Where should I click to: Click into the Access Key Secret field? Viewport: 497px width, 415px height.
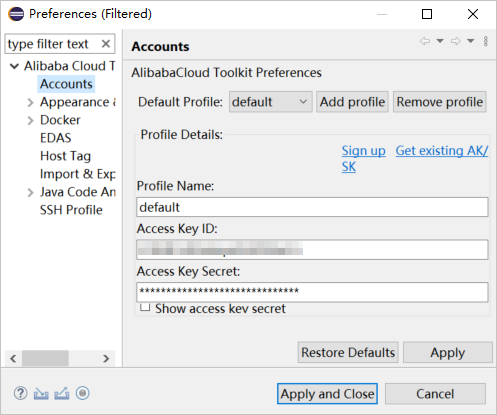pos(312,292)
